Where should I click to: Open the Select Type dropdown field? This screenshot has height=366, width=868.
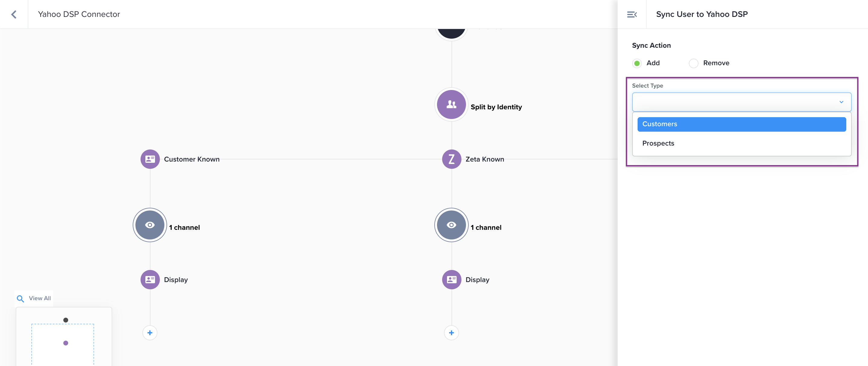(x=735, y=102)
